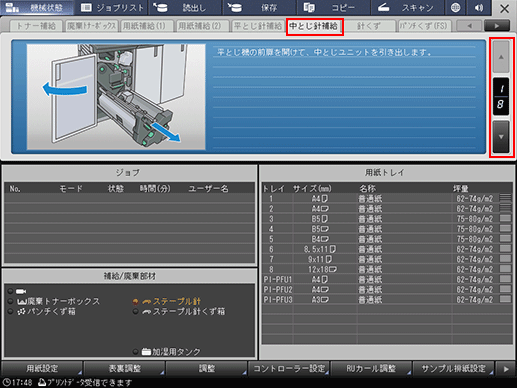Open the 保存 store tab
Viewport: 517px width, 388px height.
[259, 8]
